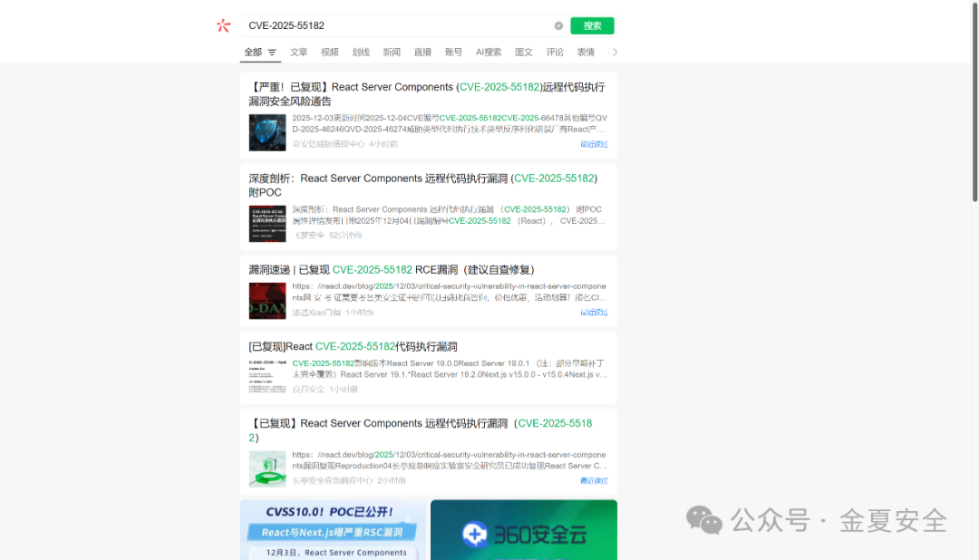Click 最近读过 on the 长亭安全 result
The image size is (979, 560).
click(x=594, y=481)
